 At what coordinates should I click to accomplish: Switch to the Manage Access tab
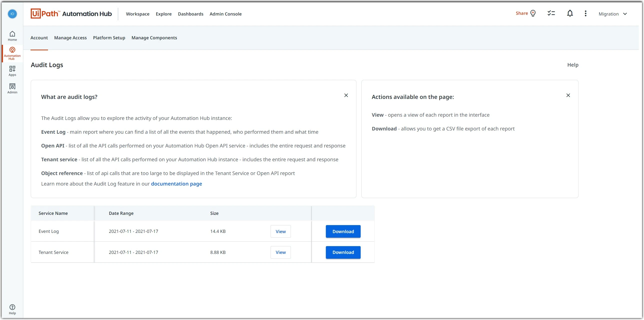click(x=71, y=38)
